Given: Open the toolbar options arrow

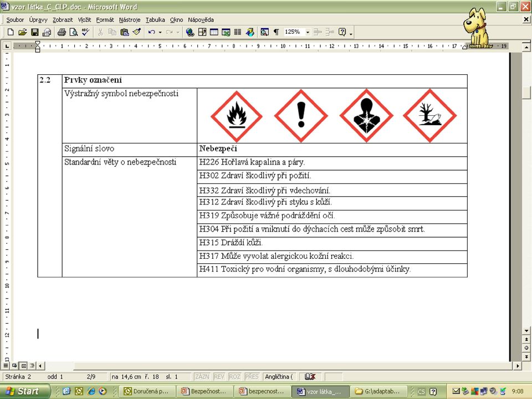Looking at the screenshot, I should coord(351,33).
